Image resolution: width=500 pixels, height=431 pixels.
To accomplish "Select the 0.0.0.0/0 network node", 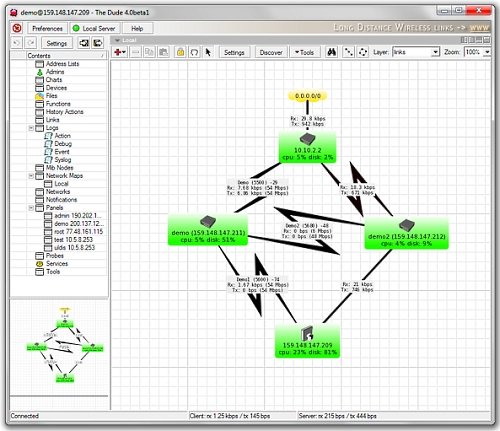I will click(x=307, y=96).
